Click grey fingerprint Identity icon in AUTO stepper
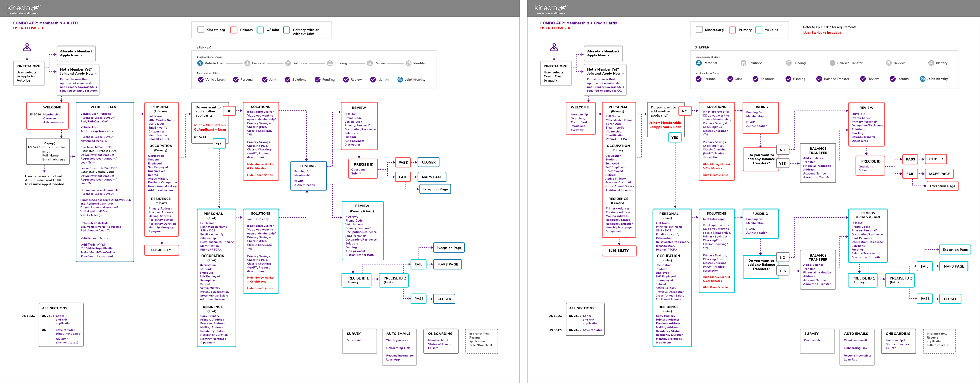980x383 pixels. coord(409,63)
